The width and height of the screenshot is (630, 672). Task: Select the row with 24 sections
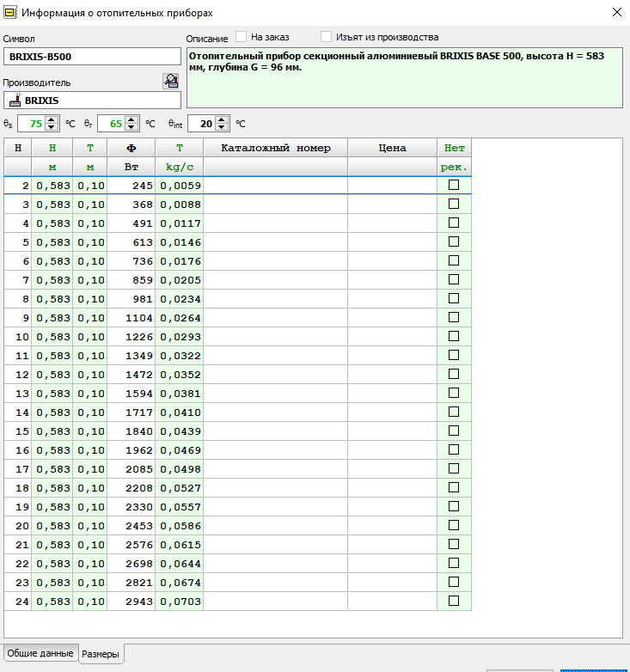[x=237, y=602]
